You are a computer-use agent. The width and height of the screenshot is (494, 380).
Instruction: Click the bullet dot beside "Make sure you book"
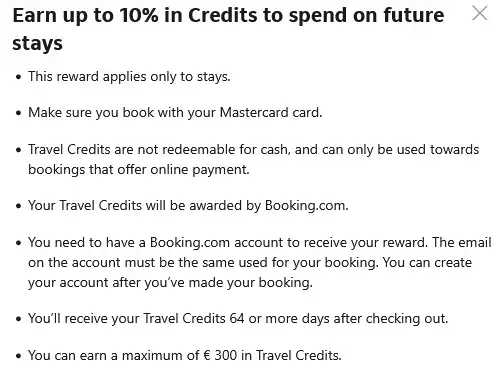point(18,113)
